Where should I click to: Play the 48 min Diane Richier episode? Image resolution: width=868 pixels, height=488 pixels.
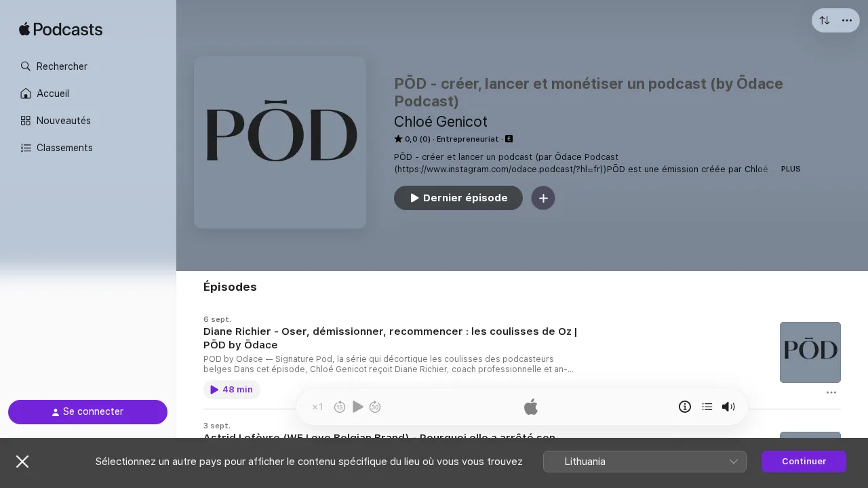tap(232, 390)
